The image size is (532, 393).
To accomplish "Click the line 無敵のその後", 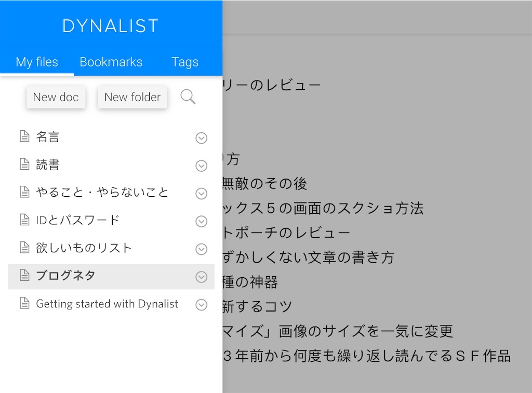I will point(264,183).
